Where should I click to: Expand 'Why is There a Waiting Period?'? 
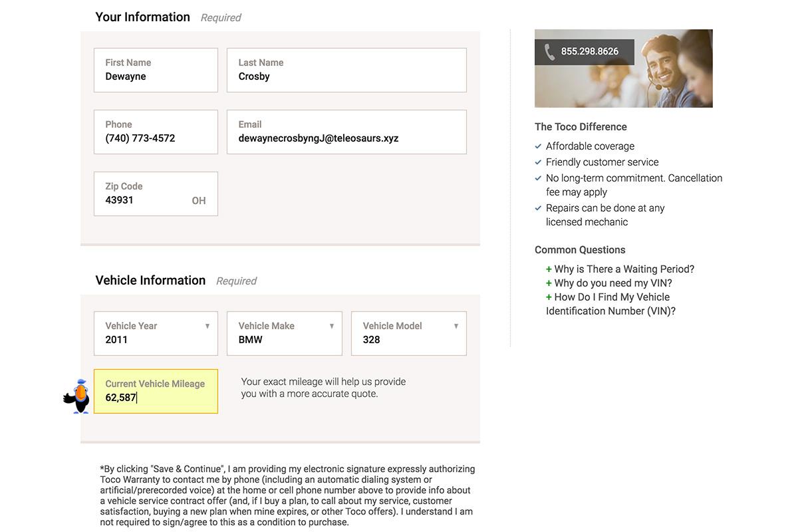click(624, 269)
